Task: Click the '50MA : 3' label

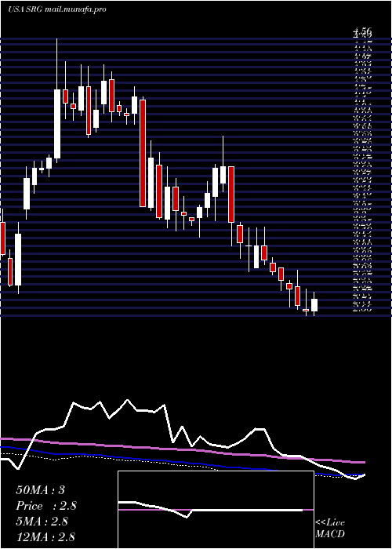Action: [x=40, y=490]
